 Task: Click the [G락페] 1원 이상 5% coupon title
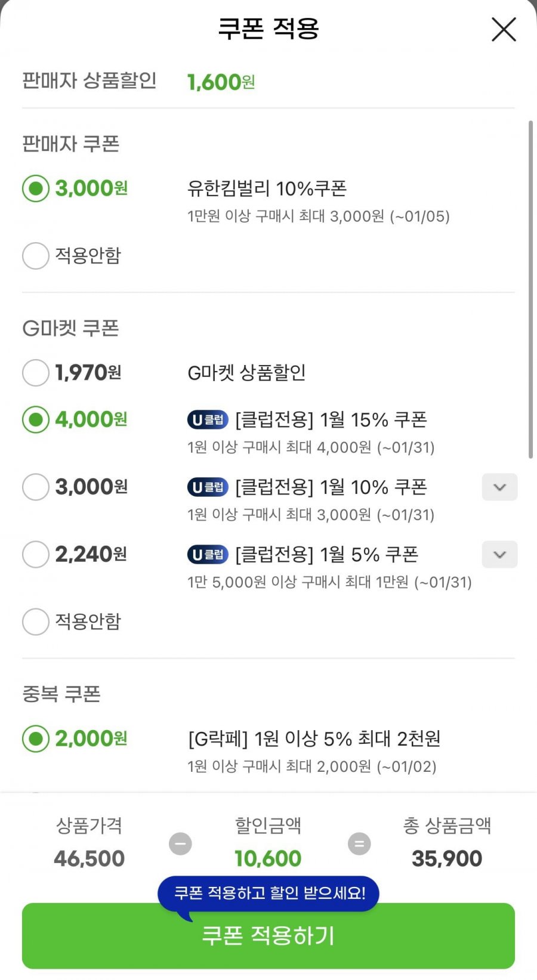[314, 739]
